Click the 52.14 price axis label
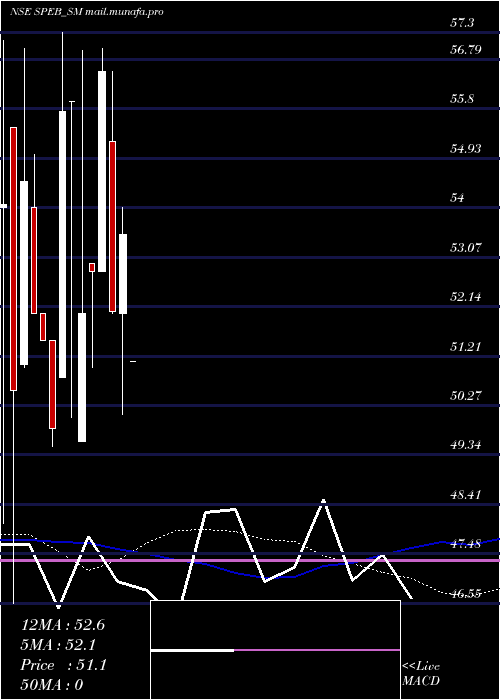Viewport: 500px width, 700px height. pos(465,297)
